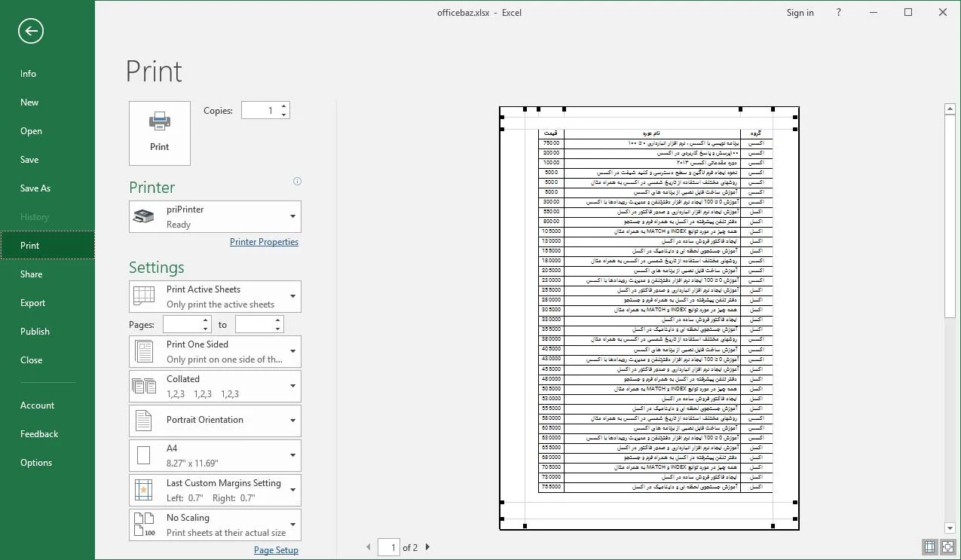
Task: Click the back arrow circle icon
Action: click(x=31, y=31)
